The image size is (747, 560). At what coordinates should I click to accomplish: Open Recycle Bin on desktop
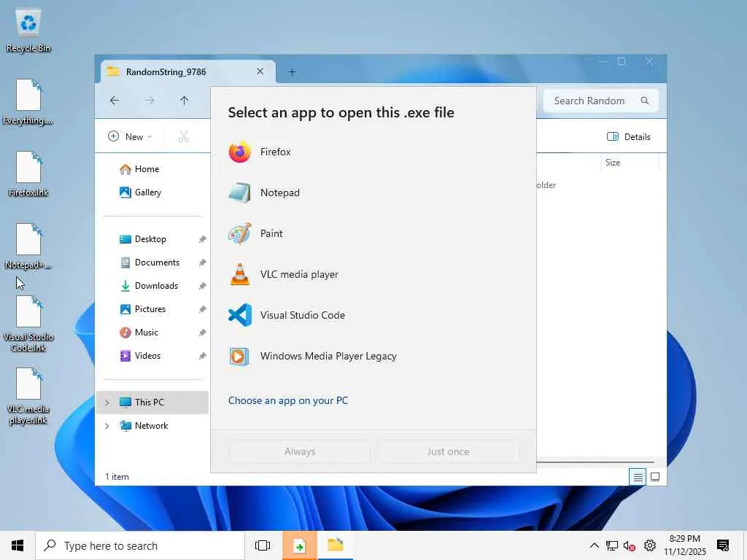tap(28, 31)
